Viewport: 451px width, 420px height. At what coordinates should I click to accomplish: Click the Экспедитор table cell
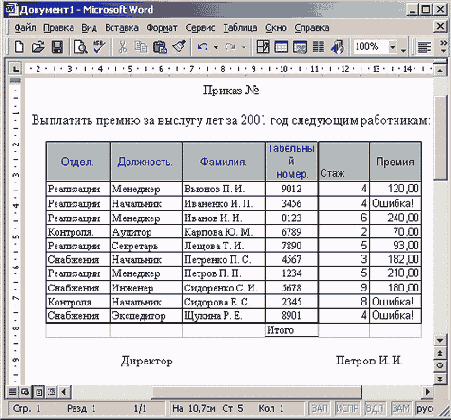pos(146,315)
